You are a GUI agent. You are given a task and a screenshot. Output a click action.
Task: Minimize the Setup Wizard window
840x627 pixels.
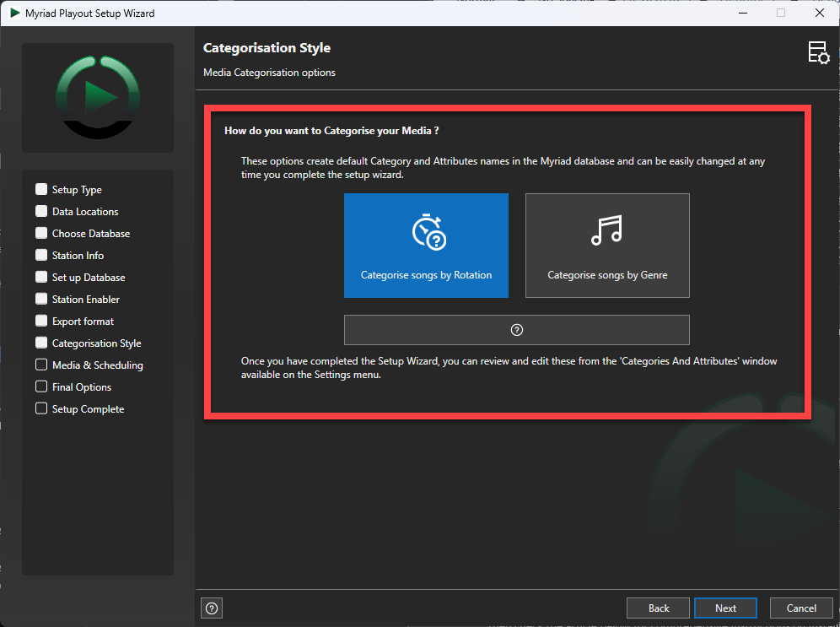(742, 13)
